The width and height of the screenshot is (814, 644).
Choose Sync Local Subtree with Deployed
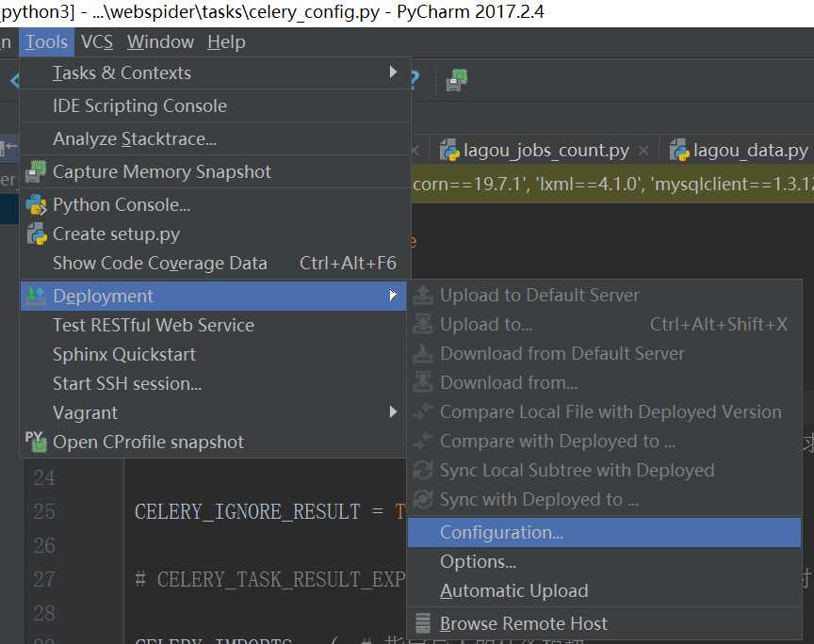coord(604,470)
